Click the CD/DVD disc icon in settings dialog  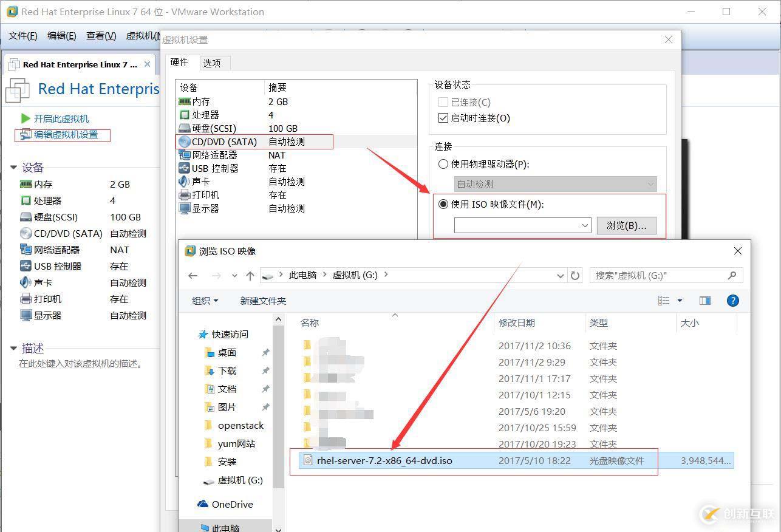click(x=185, y=142)
